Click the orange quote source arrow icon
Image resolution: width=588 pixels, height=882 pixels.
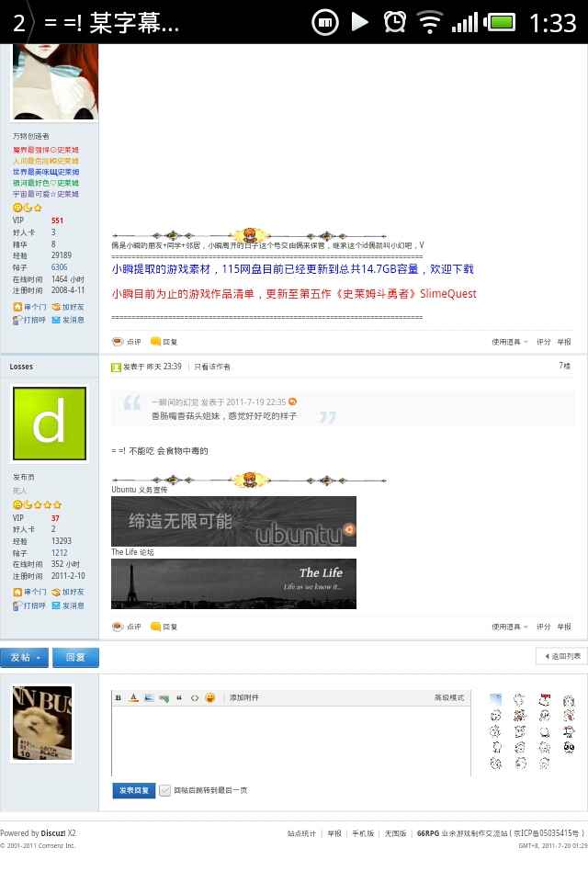pyautogui.click(x=292, y=401)
